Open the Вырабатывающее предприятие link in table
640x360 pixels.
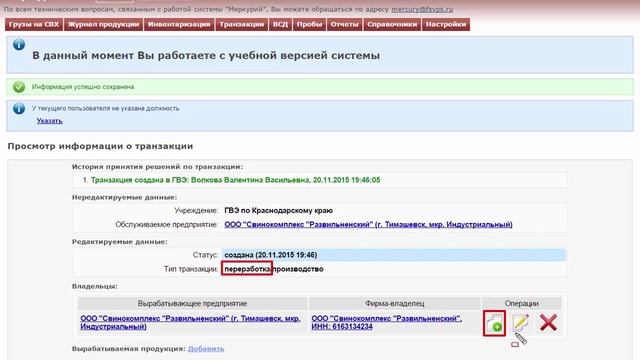[190, 322]
